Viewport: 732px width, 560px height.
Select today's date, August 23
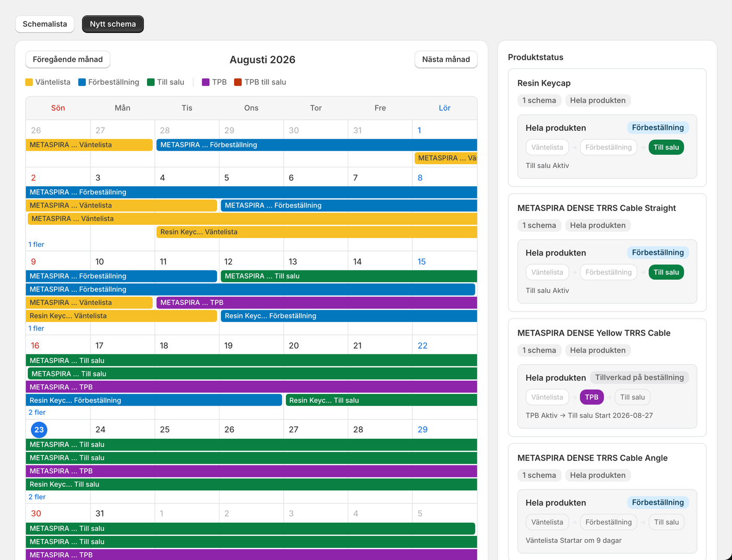coord(39,430)
